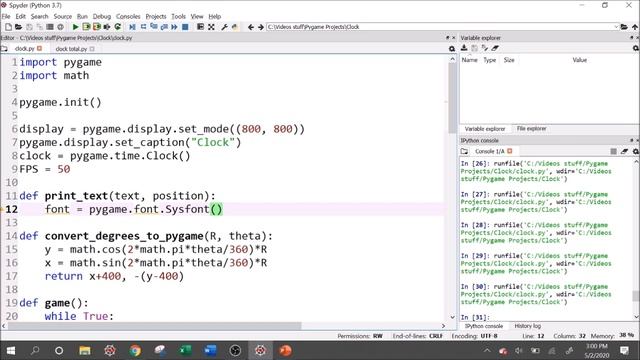Open Variable explorer options gear
Image resolution: width=640 pixels, height=360 pixels.
pos(636,48)
